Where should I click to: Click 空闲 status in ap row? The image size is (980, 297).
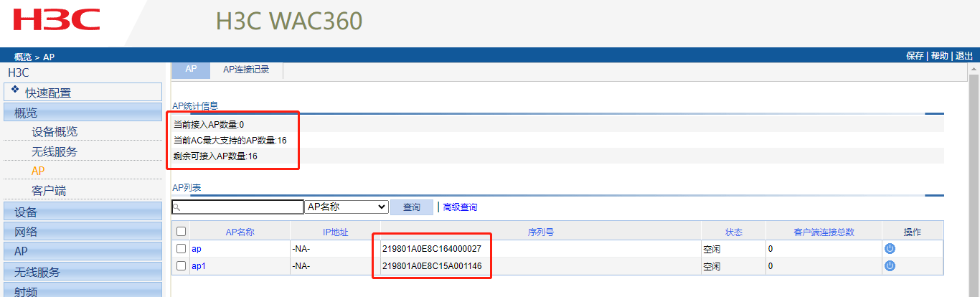[x=711, y=249]
